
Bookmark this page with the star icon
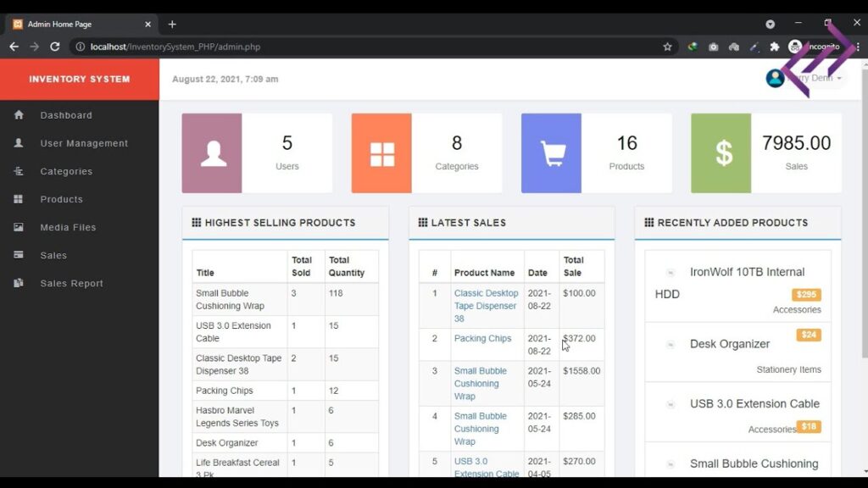tap(667, 47)
